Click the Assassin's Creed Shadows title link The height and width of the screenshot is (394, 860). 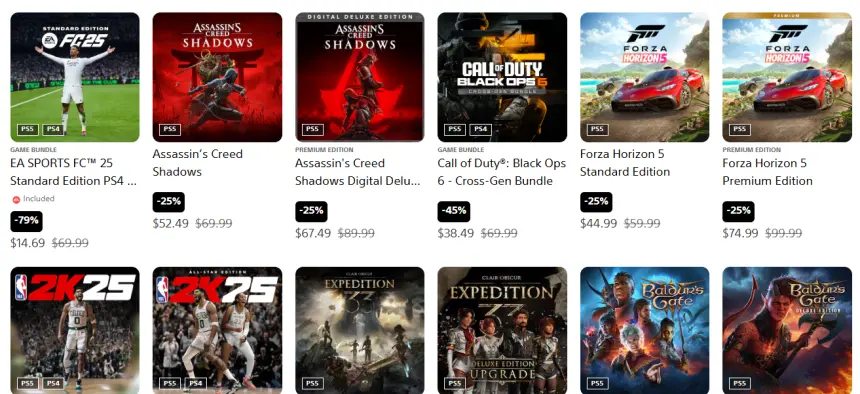coord(197,162)
